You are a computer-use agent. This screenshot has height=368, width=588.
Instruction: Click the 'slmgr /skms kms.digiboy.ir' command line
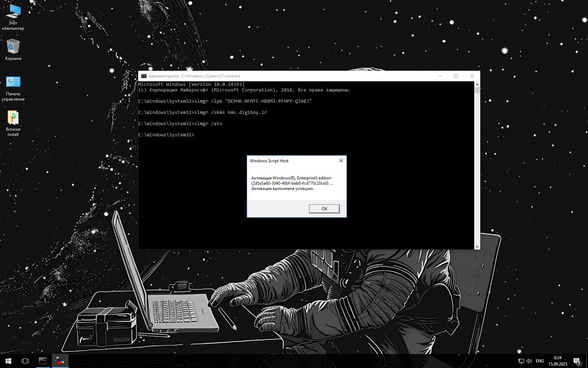tap(203, 113)
